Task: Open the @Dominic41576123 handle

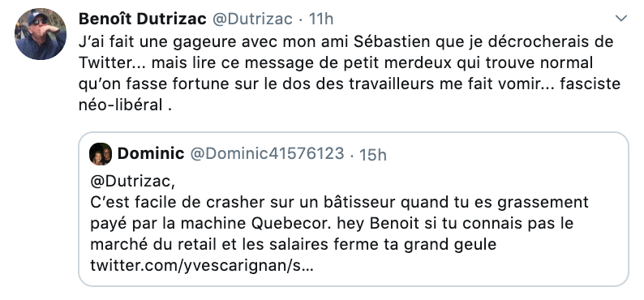Action: coord(267,153)
